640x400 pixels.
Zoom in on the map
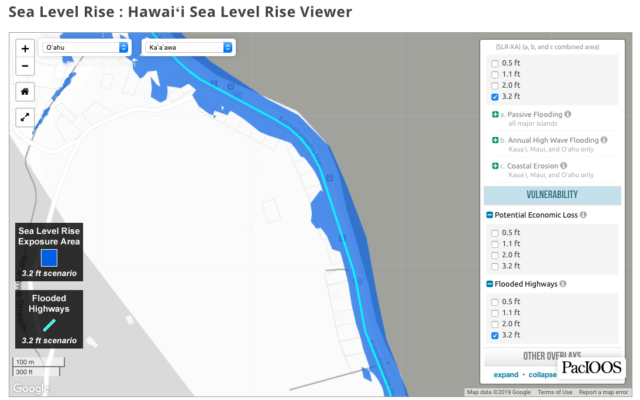24,48
